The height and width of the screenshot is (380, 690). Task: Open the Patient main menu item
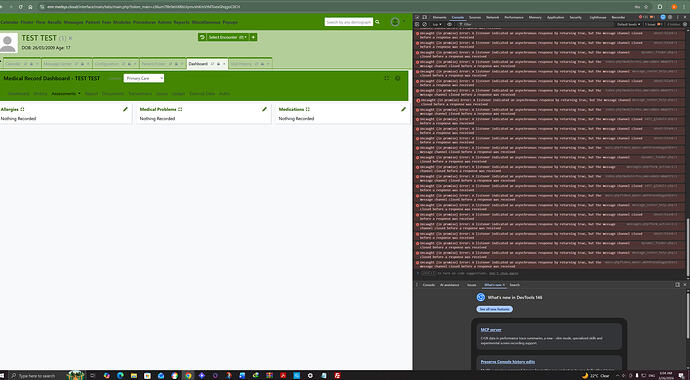[93, 22]
